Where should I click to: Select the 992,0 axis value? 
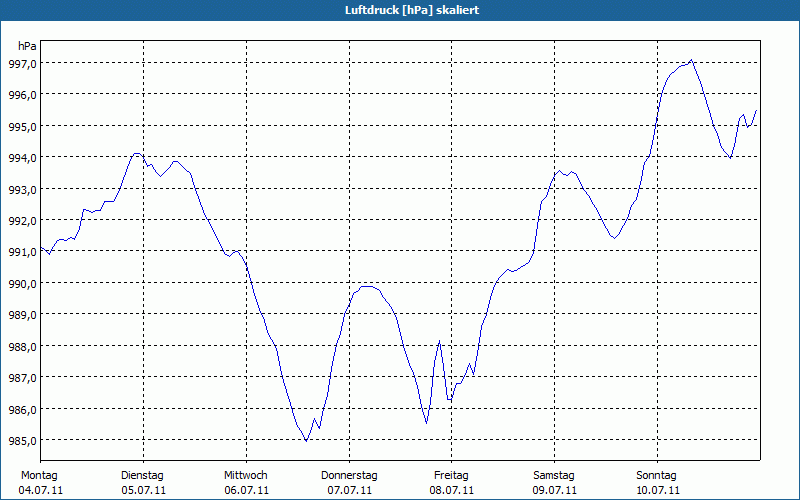(x=22, y=221)
